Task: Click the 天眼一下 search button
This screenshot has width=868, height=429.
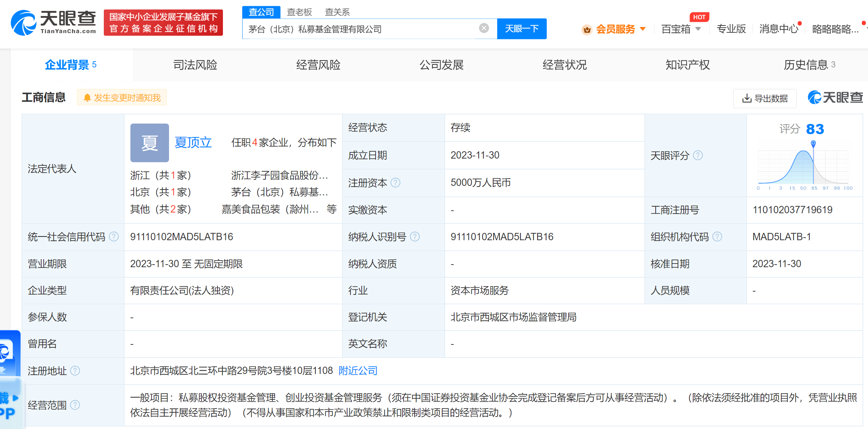Action: 521,29
